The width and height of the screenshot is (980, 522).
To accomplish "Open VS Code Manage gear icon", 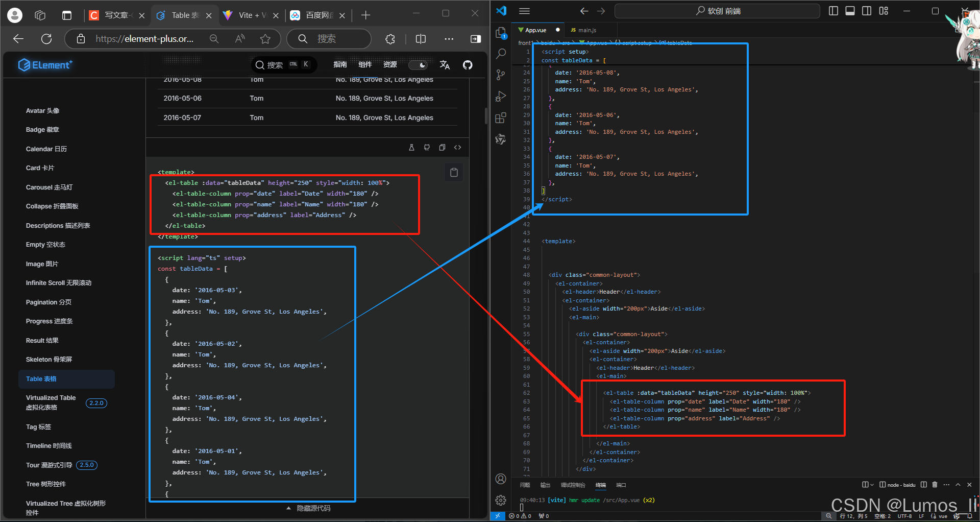I will coord(501,500).
